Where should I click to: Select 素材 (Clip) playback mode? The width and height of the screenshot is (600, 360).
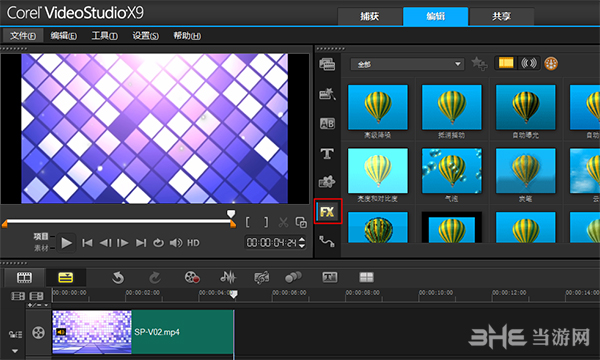[x=41, y=248]
